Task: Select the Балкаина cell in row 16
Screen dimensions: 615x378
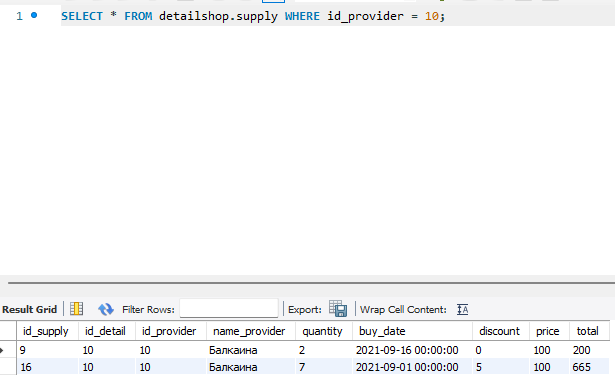Action: [x=250, y=367]
